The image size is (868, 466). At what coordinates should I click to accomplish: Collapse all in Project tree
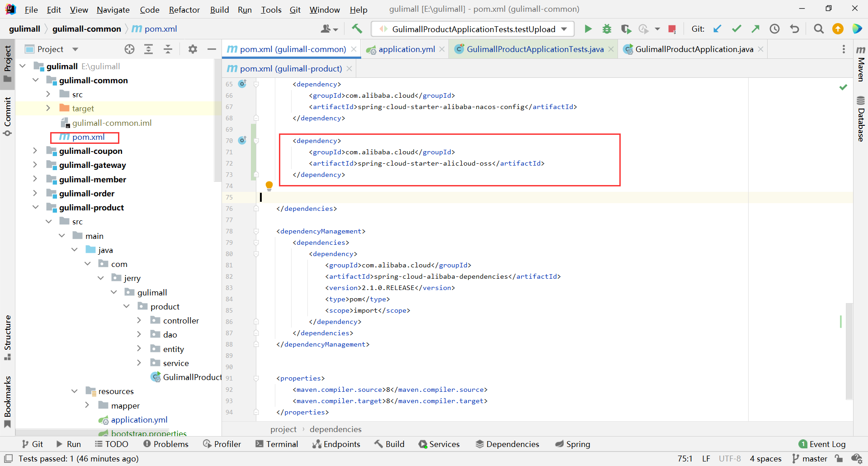tap(168, 49)
